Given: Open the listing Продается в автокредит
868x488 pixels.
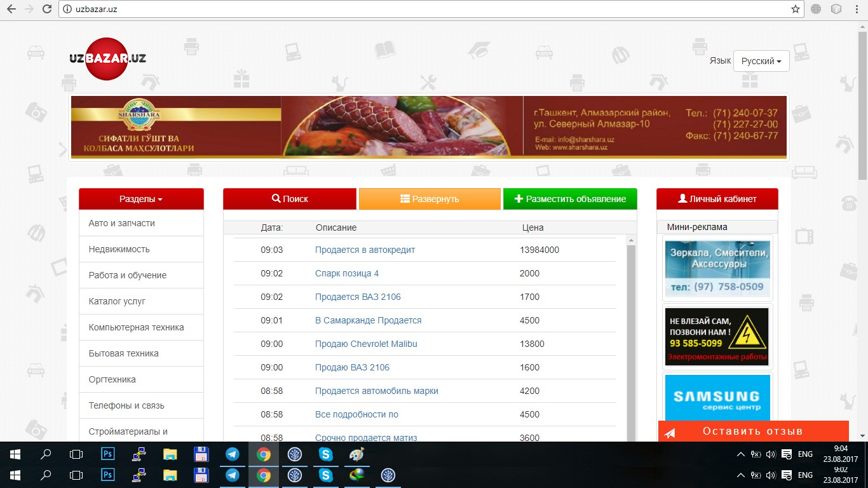Looking at the screenshot, I should coord(365,250).
